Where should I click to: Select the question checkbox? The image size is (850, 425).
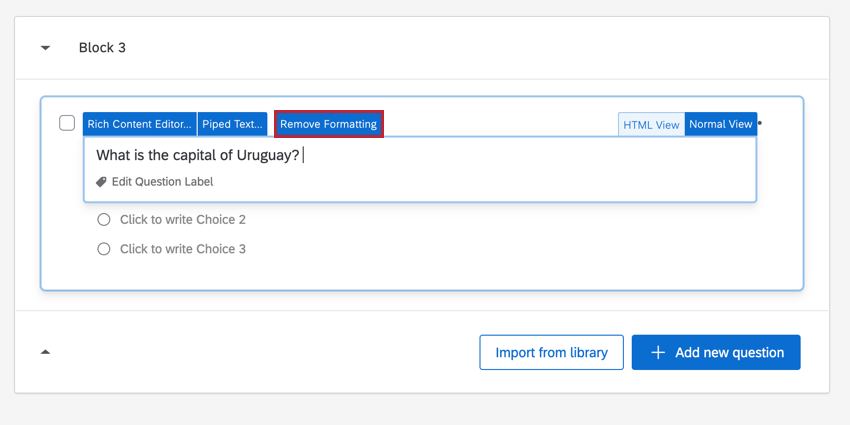[x=67, y=123]
